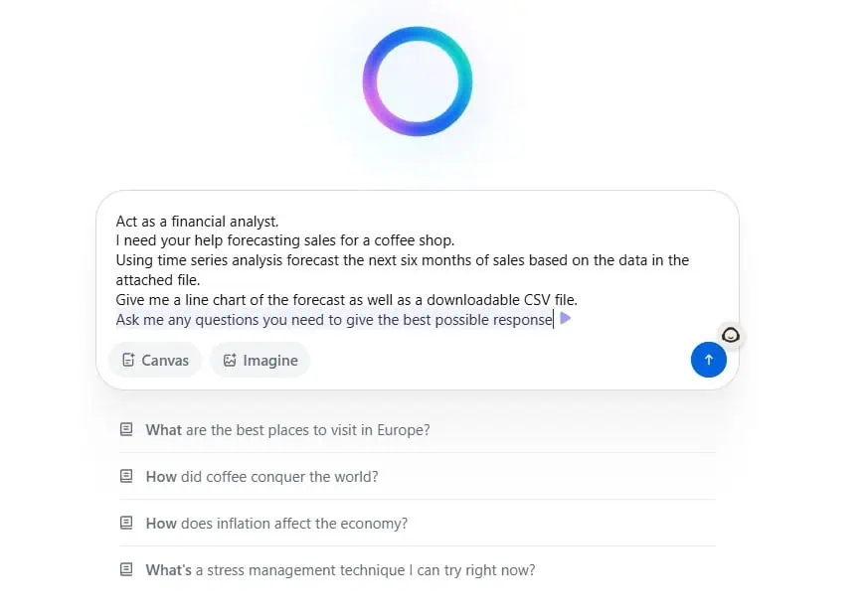863x616 pixels.
Task: Click the purple triangle icon after the prompt text
Action: 566,319
